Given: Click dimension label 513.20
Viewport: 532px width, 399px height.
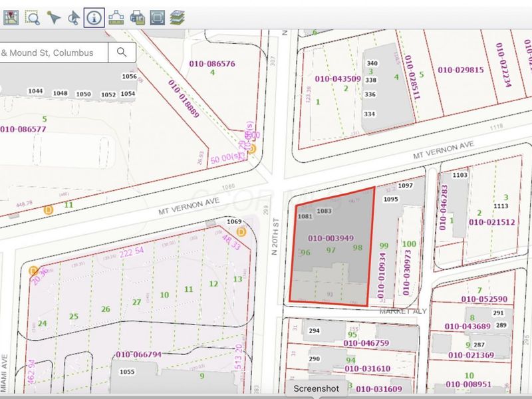Looking at the screenshot, I should pos(239,356).
